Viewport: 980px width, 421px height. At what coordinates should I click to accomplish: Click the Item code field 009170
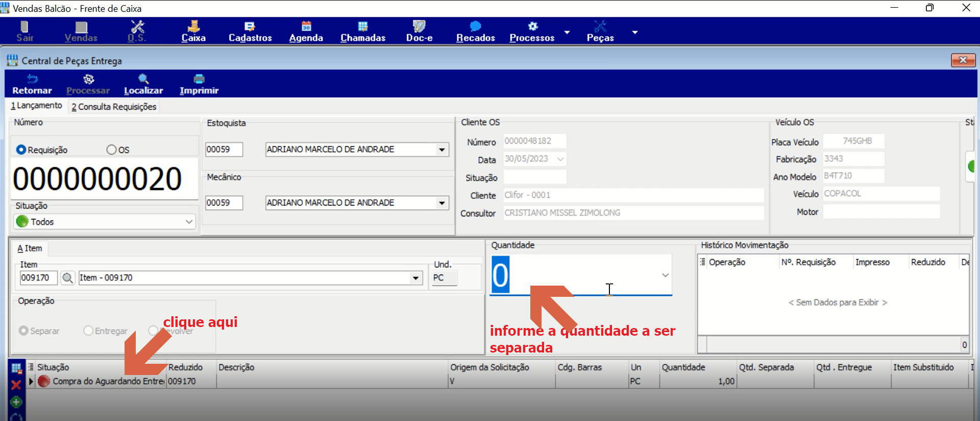pyautogui.click(x=39, y=278)
